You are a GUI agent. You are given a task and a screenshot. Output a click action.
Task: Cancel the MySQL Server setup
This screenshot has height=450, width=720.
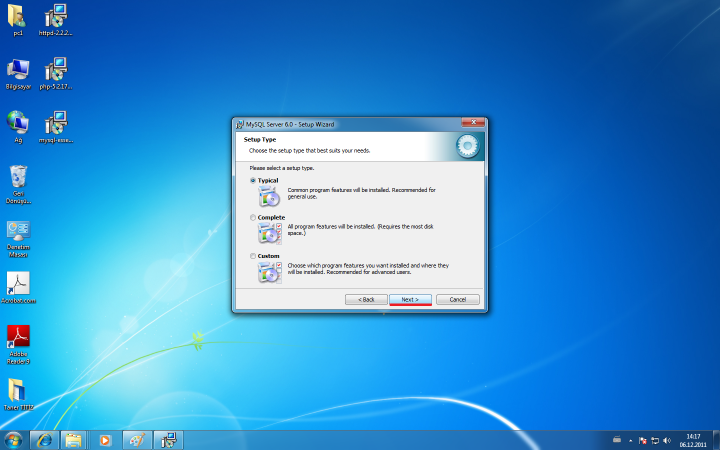click(x=457, y=299)
